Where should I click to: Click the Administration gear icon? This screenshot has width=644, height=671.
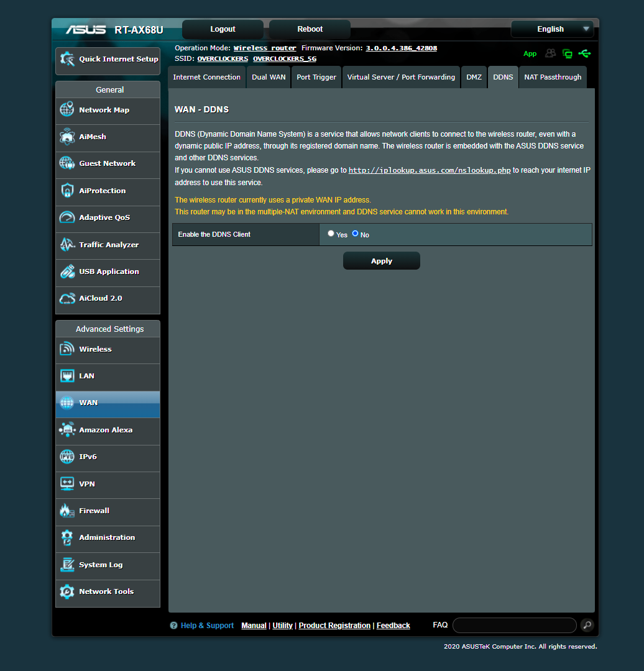pos(67,537)
